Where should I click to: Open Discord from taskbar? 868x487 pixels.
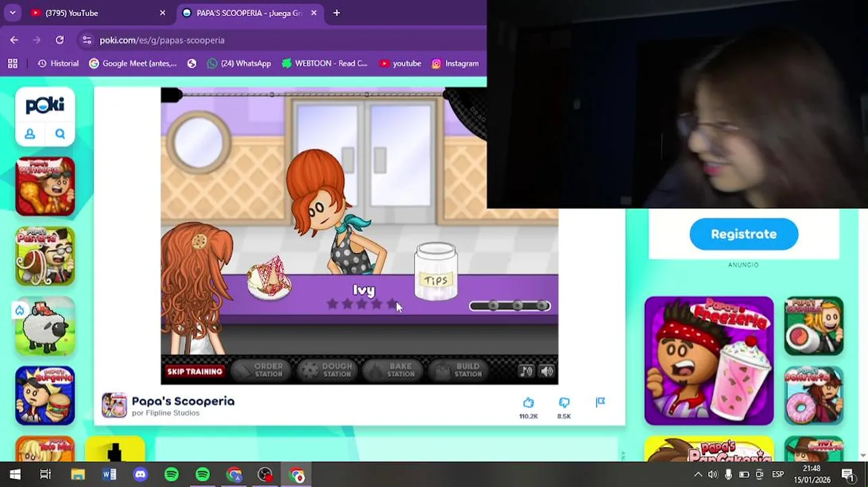pos(140,474)
